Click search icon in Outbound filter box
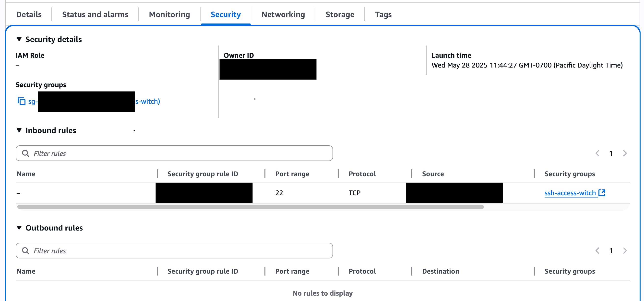Viewport: 644px width, 301px height. (x=25, y=251)
